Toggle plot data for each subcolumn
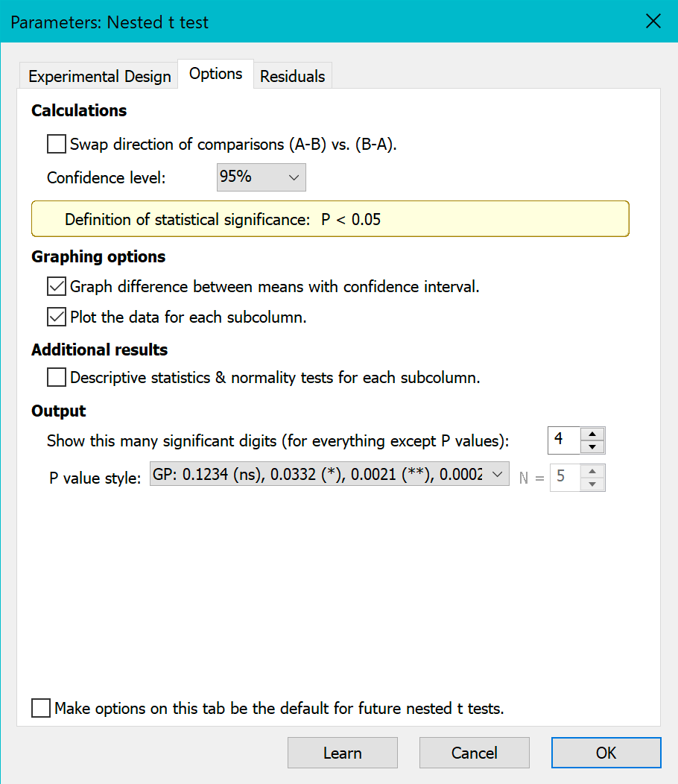The height and width of the screenshot is (784, 678). pos(57,317)
